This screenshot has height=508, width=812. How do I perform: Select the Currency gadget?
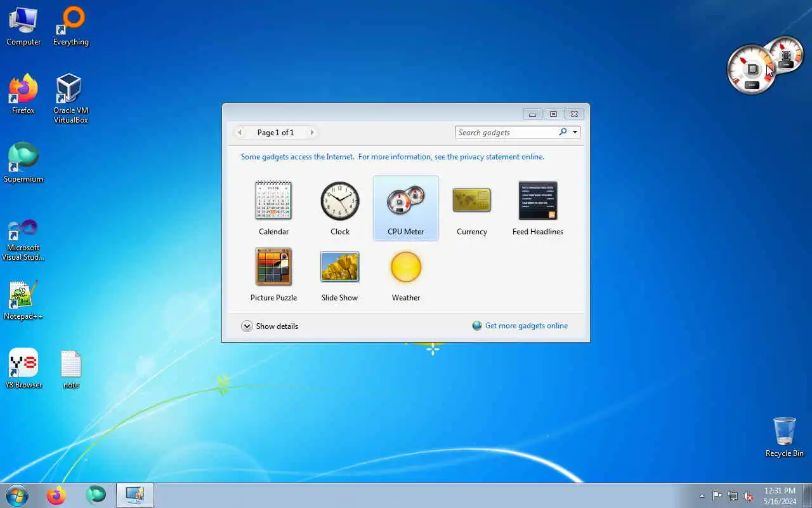click(x=471, y=208)
